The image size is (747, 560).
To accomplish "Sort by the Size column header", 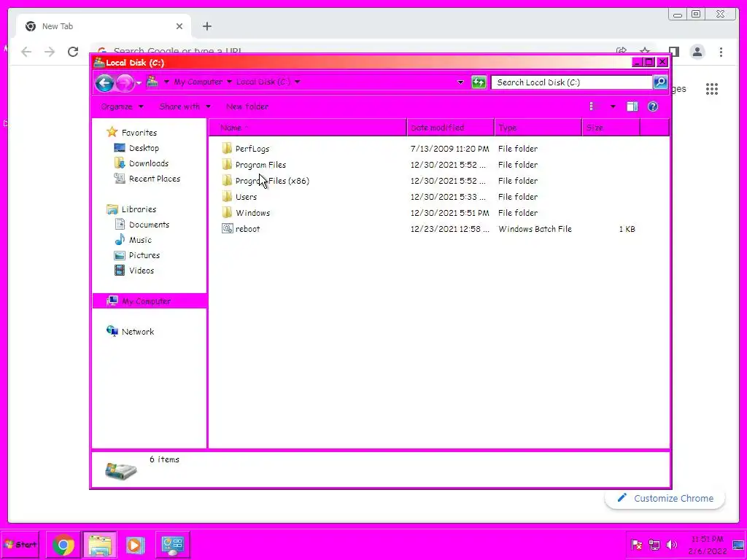I will coord(611,128).
